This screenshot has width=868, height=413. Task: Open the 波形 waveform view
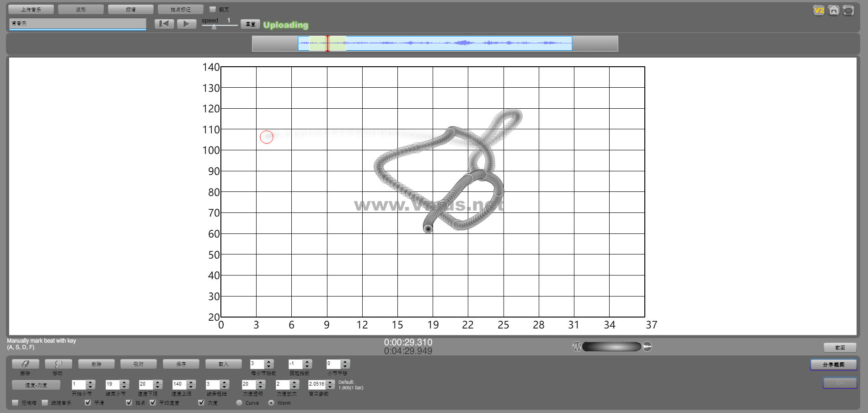tap(81, 10)
